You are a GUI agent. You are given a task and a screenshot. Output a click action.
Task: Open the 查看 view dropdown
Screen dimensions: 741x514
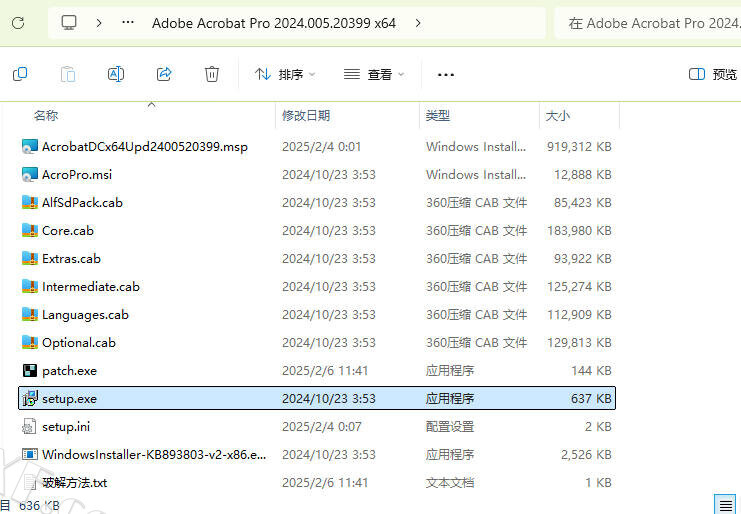374,74
